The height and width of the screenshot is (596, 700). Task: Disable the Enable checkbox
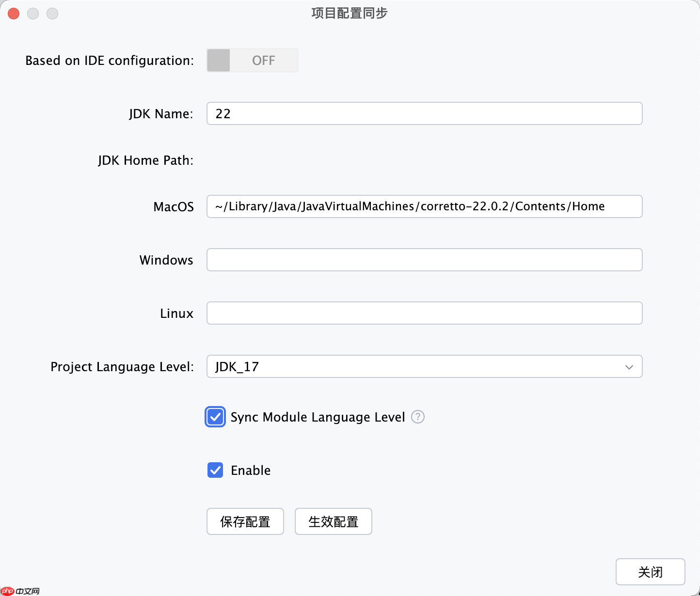215,470
